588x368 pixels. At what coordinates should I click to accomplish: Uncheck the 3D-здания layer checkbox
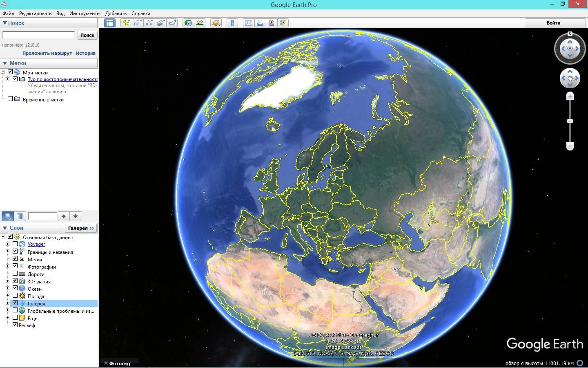(x=15, y=280)
